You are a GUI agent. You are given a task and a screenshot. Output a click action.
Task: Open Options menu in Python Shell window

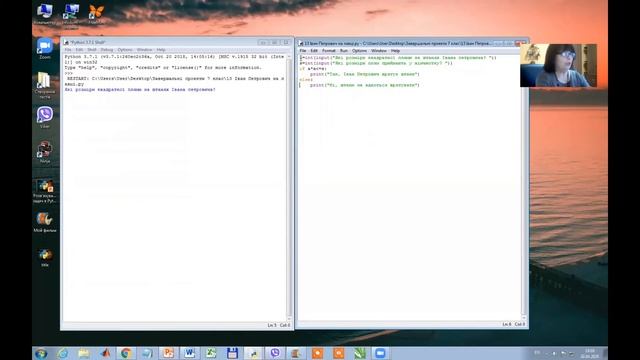click(125, 50)
